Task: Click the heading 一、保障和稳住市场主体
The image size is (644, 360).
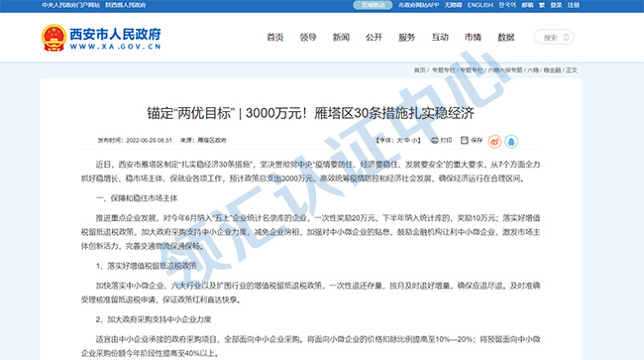Action: coord(137,198)
